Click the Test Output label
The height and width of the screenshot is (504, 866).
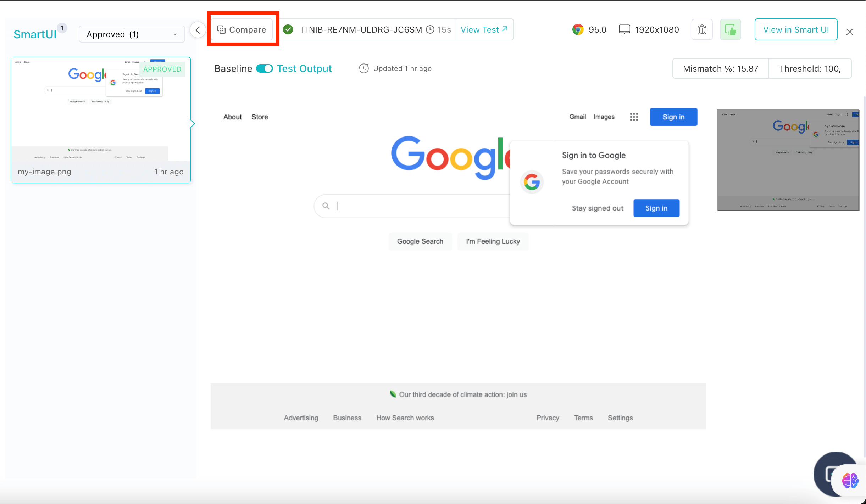point(304,69)
